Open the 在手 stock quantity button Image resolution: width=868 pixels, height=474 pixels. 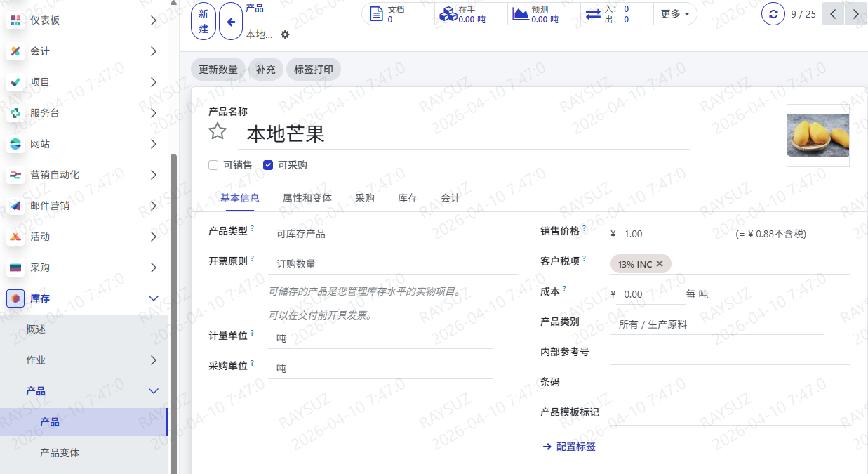(x=471, y=14)
